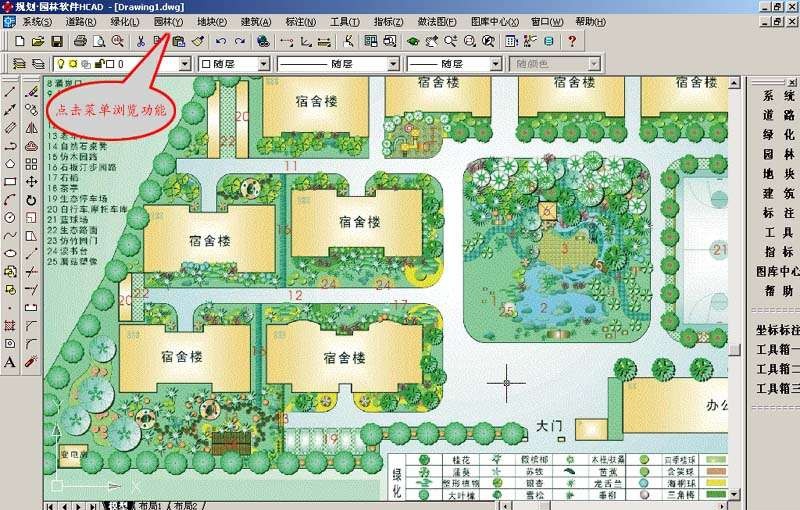
Task: Select the Ellipse draw tool
Action: point(10,253)
